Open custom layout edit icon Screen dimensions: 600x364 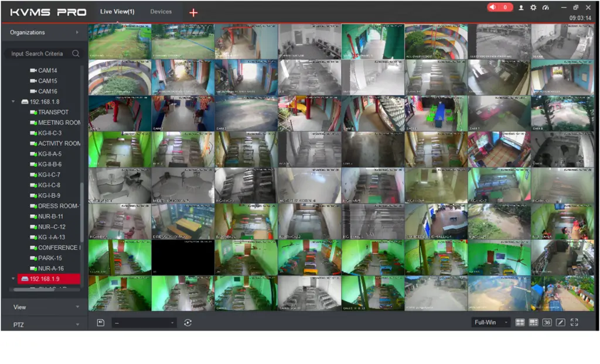(561, 322)
